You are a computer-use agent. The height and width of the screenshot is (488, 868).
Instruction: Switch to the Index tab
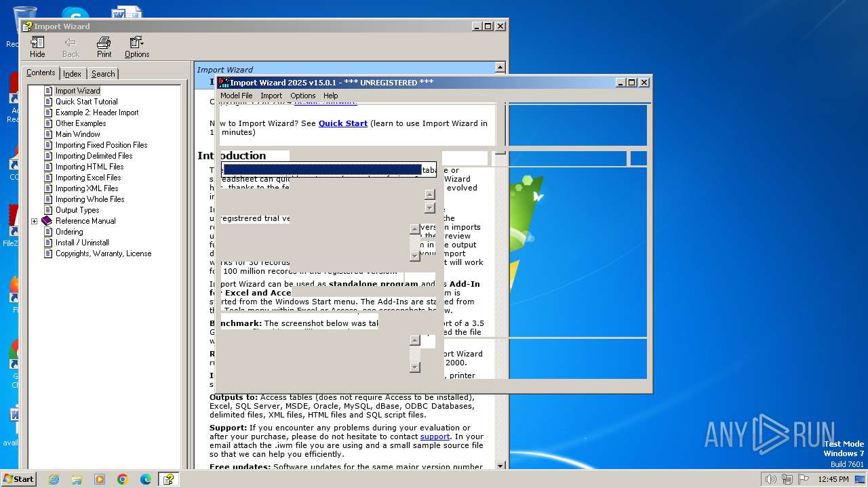pos(73,74)
